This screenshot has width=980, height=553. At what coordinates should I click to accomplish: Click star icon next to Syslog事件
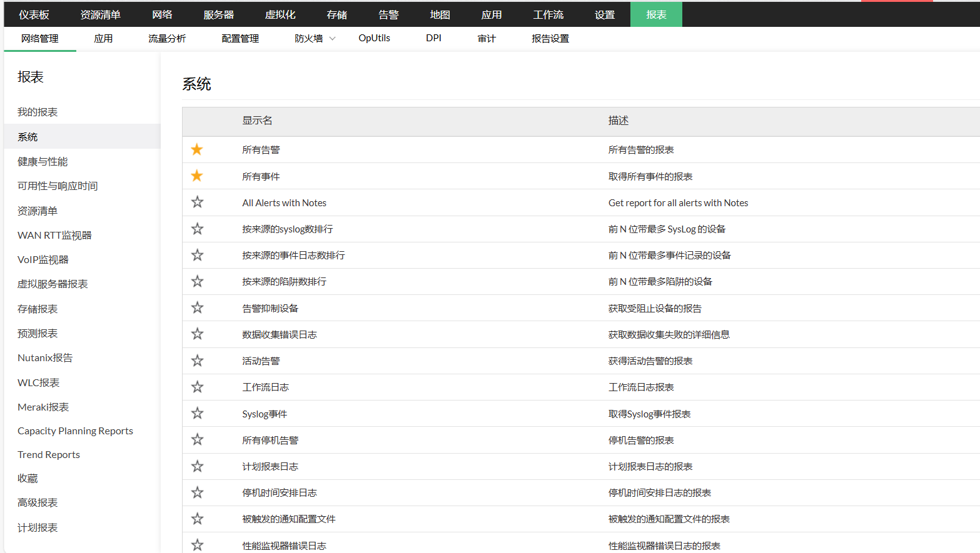coord(197,413)
